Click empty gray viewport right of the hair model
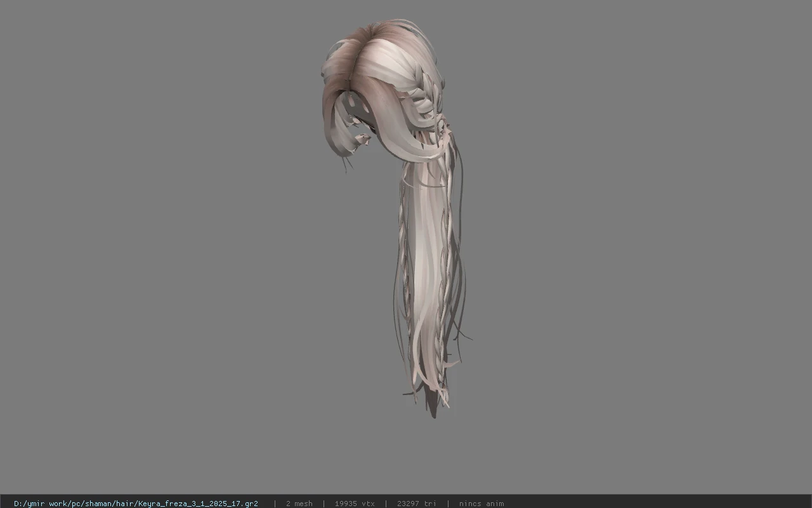The height and width of the screenshot is (508, 812). tap(634, 254)
